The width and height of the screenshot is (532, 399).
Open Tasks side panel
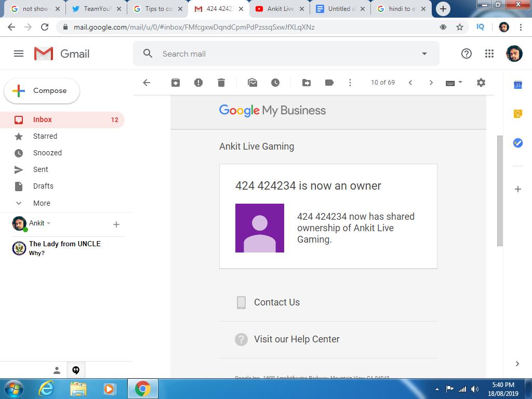tap(518, 143)
